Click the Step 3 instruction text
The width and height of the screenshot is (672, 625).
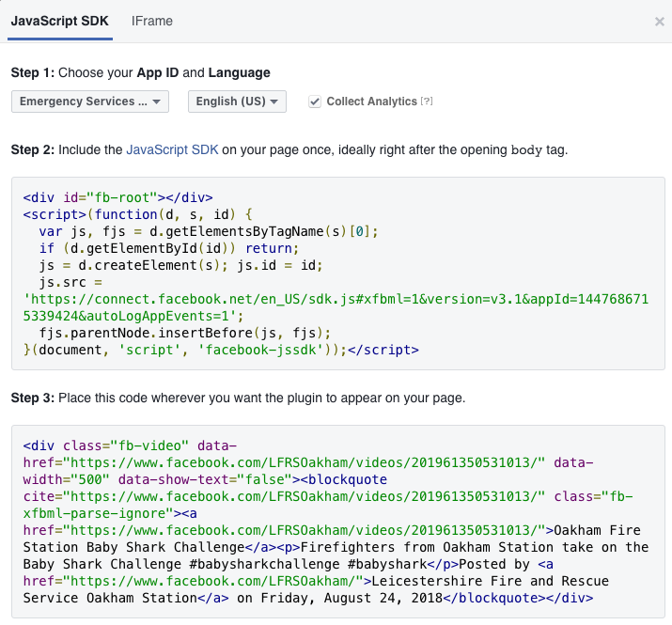[238, 398]
